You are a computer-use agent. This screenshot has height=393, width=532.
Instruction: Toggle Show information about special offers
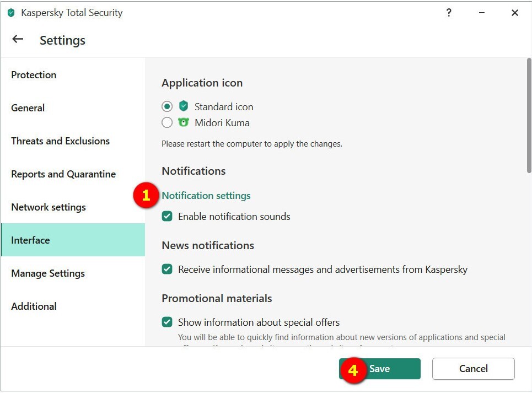click(x=167, y=322)
